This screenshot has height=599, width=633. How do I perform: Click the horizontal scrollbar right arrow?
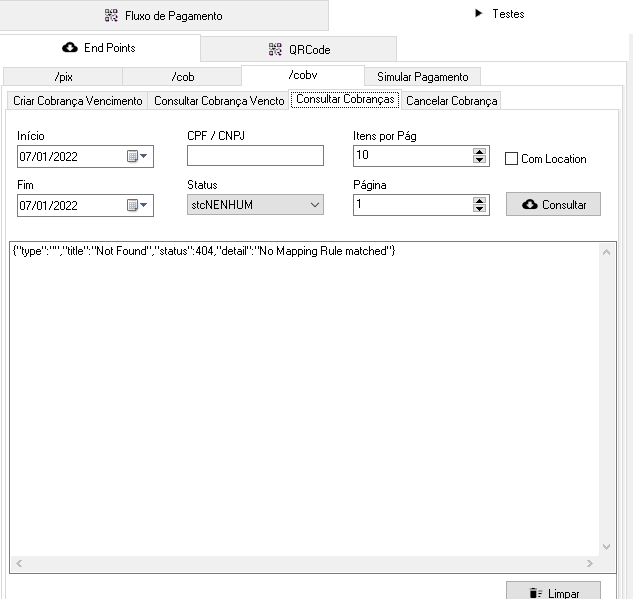590,563
